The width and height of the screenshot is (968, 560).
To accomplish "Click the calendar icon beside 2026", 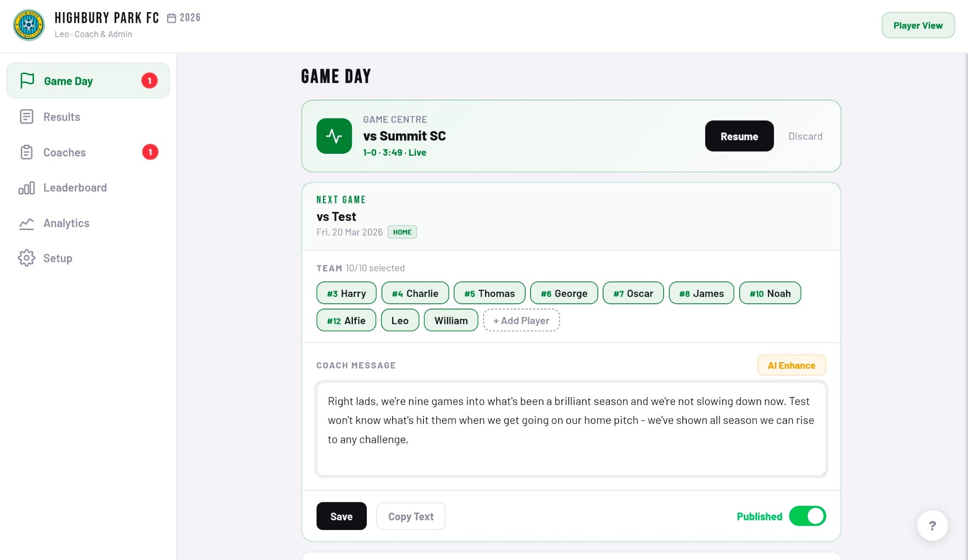I will coord(171,18).
